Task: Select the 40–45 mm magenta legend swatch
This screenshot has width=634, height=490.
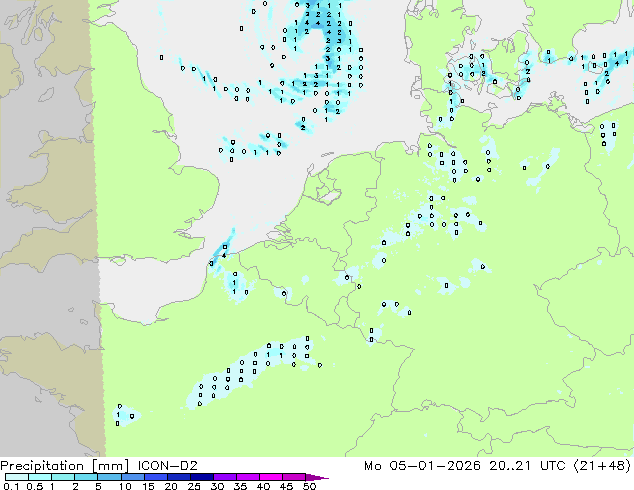Action: (271, 477)
